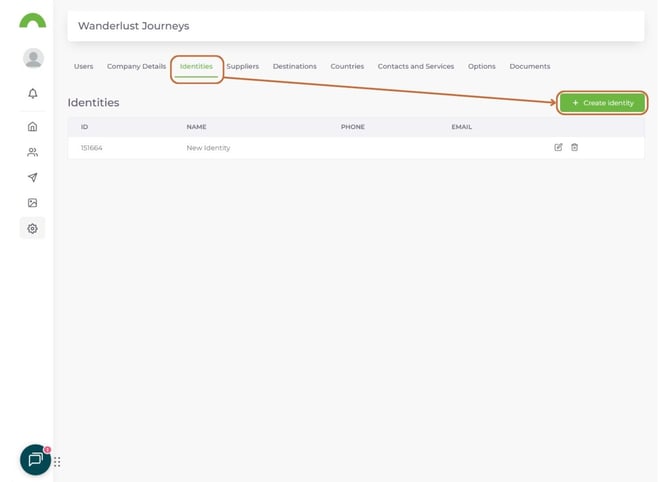Delete the New Identity row

(574, 147)
